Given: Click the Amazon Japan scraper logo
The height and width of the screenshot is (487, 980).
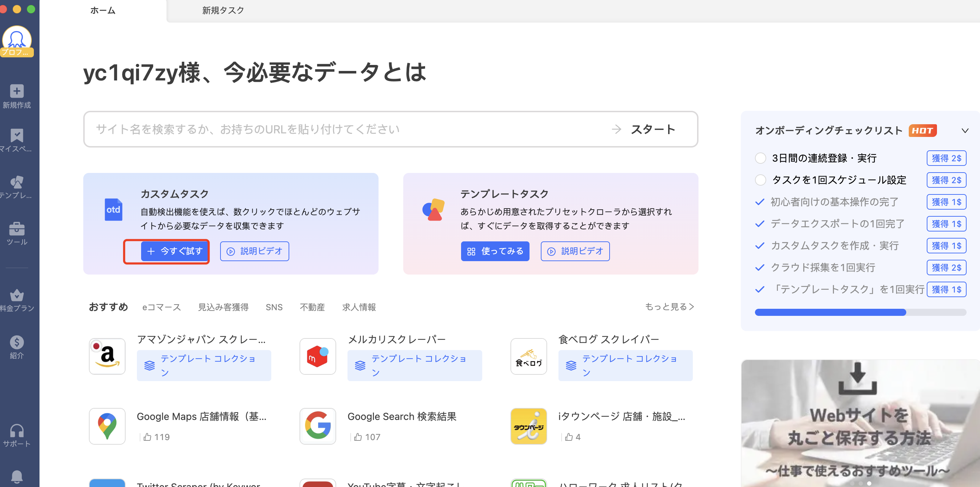Looking at the screenshot, I should click(x=107, y=356).
